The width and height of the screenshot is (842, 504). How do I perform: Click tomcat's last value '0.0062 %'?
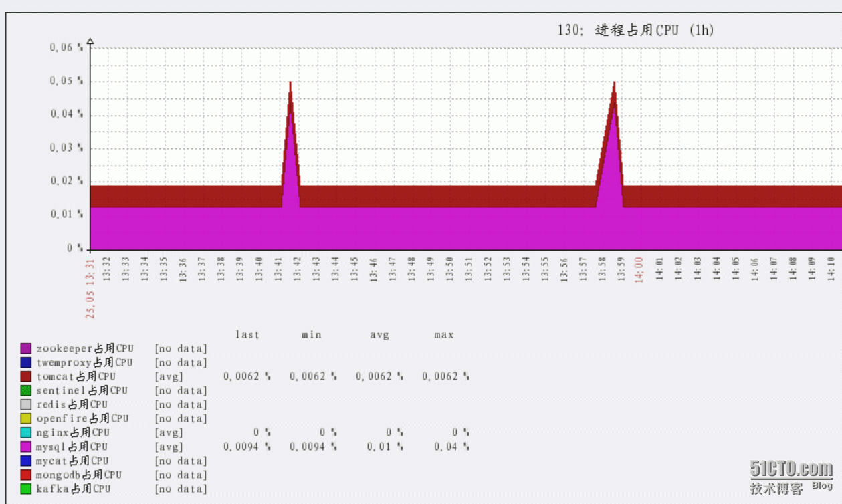[x=247, y=376]
